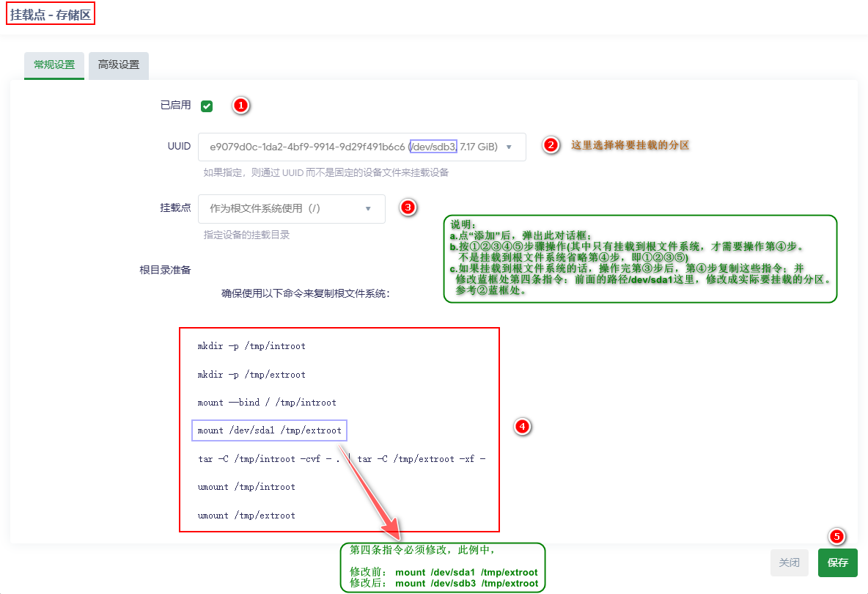Click the mount /dev/sda1 /tmp/extroot command line
Screen dimensions: 868x594
[x=270, y=430]
